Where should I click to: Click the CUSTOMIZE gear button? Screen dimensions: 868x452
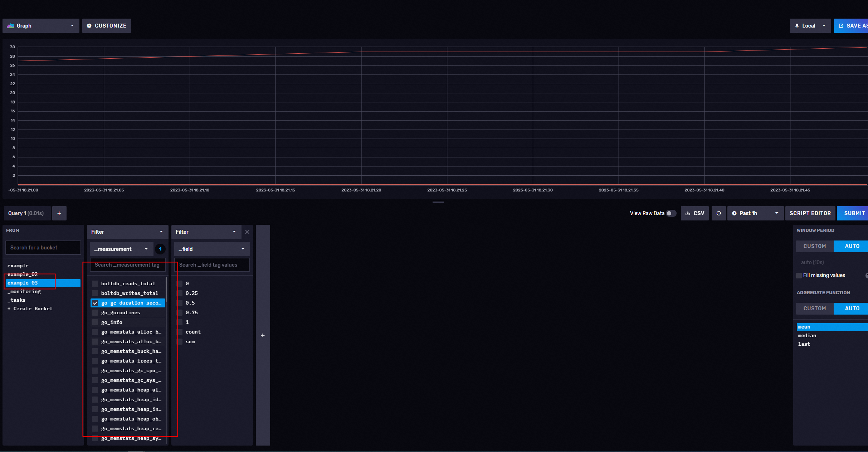point(107,26)
